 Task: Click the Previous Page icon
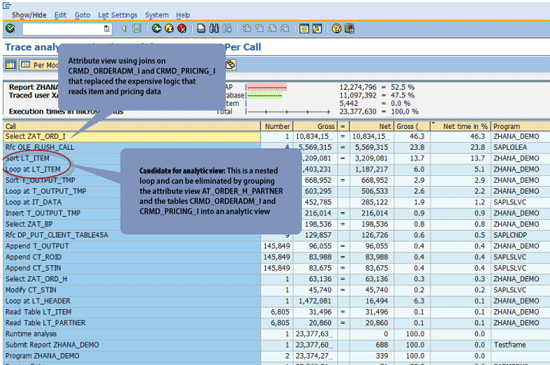(260, 28)
